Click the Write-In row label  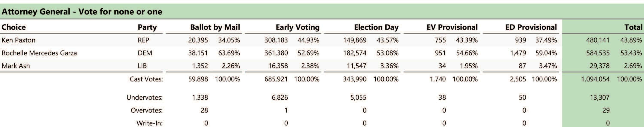pos(149,123)
